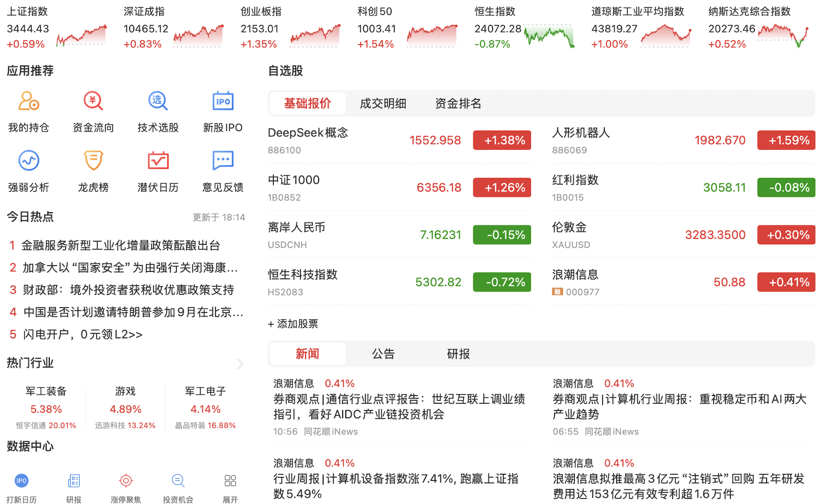Select the 人形机器人 watchlist row
The height and width of the screenshot is (504, 819).
pyautogui.click(x=683, y=140)
